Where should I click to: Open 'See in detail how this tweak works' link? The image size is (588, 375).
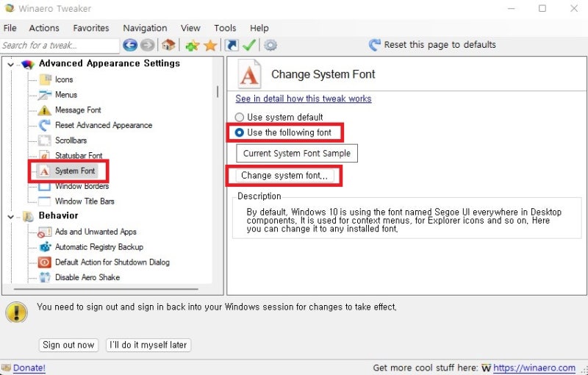click(x=304, y=99)
